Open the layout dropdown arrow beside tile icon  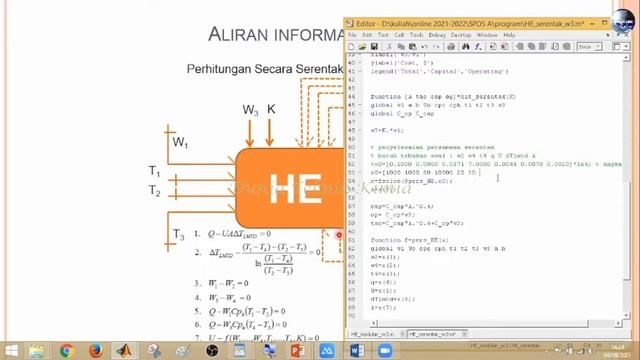[x=626, y=47]
